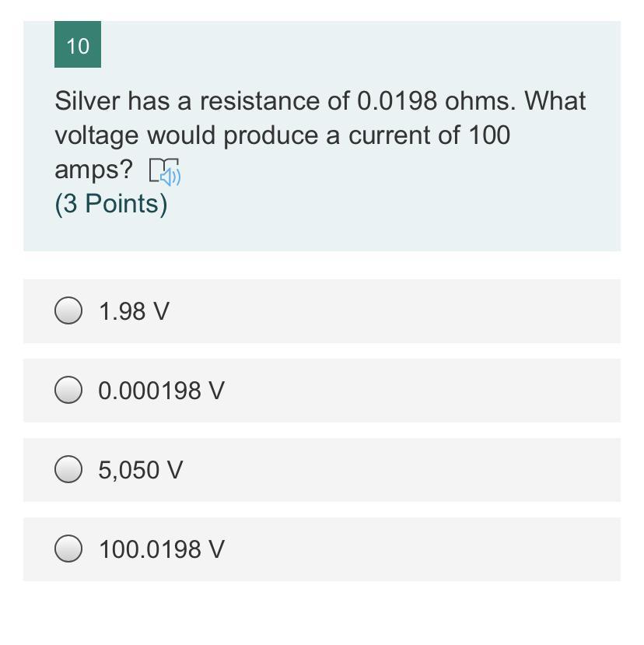Click the "5,050 V" answer label text
Screen dimensions: 644x645
(141, 471)
